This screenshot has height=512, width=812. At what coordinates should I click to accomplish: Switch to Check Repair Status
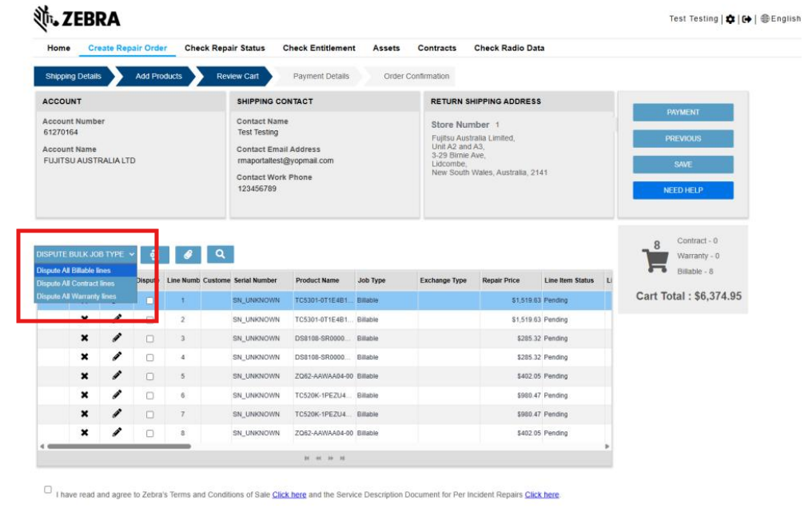pyautogui.click(x=225, y=48)
